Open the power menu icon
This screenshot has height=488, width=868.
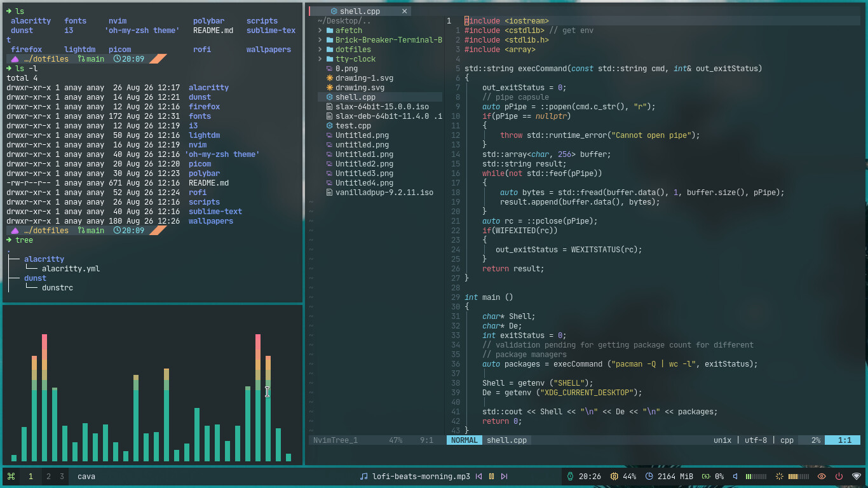[x=839, y=476]
